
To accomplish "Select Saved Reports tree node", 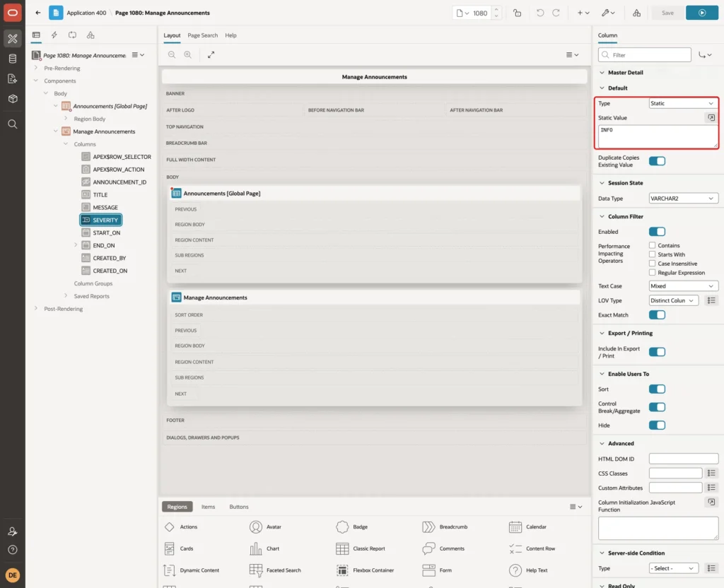I will pos(91,296).
